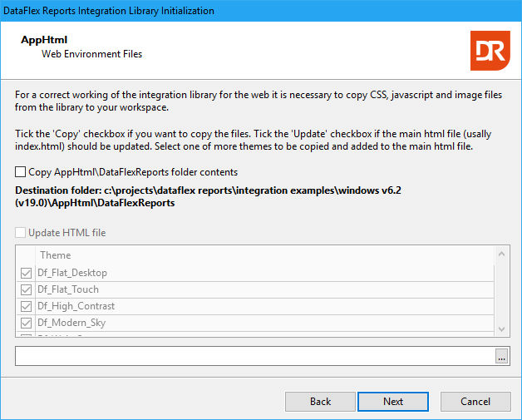Click the HTML file path input field
The width and height of the screenshot is (522, 420).
(x=255, y=356)
